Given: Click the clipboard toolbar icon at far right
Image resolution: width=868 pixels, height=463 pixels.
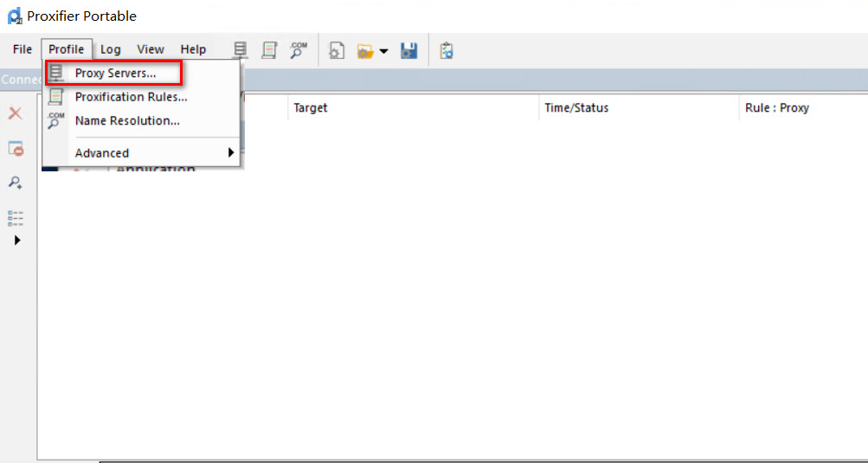Looking at the screenshot, I should pyautogui.click(x=447, y=51).
